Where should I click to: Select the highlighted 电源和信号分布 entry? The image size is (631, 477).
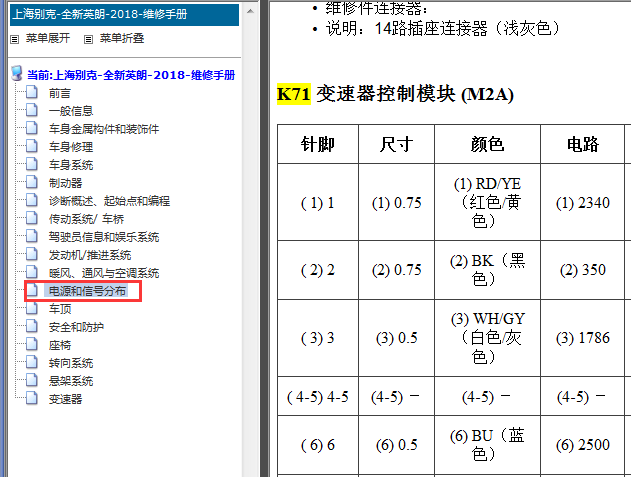coord(87,291)
